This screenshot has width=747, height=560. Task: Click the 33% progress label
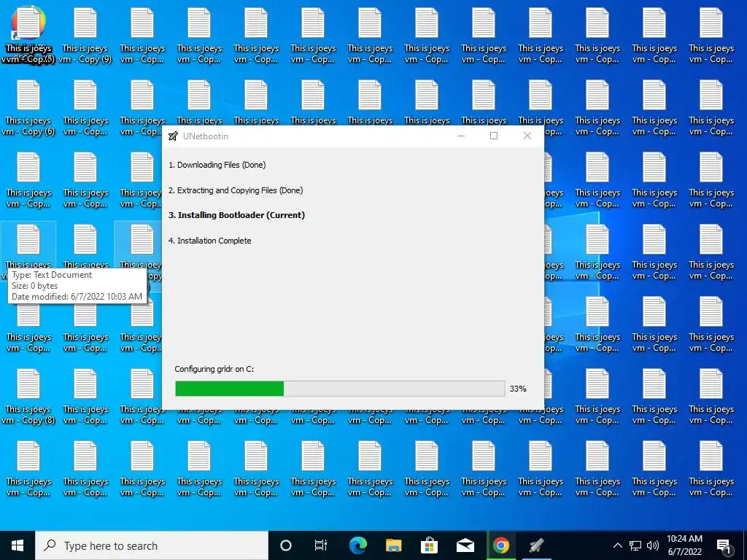click(x=518, y=389)
